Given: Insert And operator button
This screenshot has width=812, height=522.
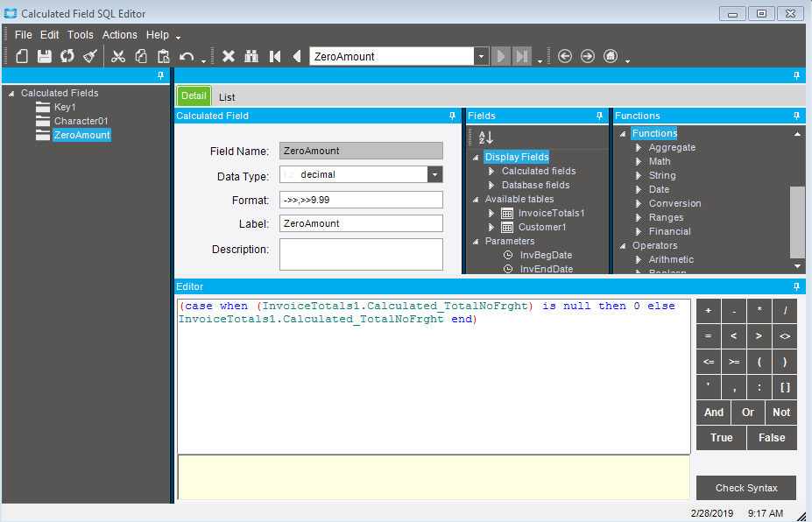Looking at the screenshot, I should (713, 413).
